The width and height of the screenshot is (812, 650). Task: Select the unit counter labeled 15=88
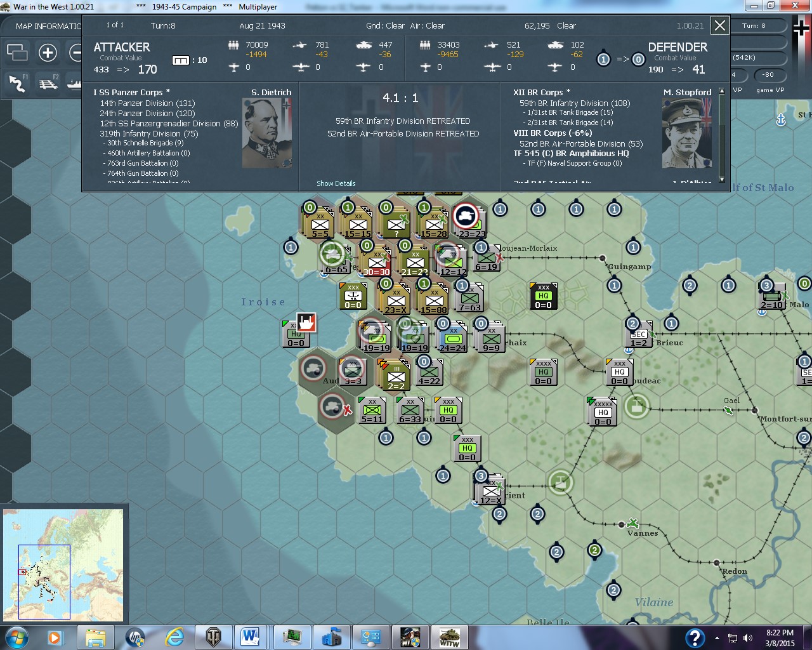[434, 300]
